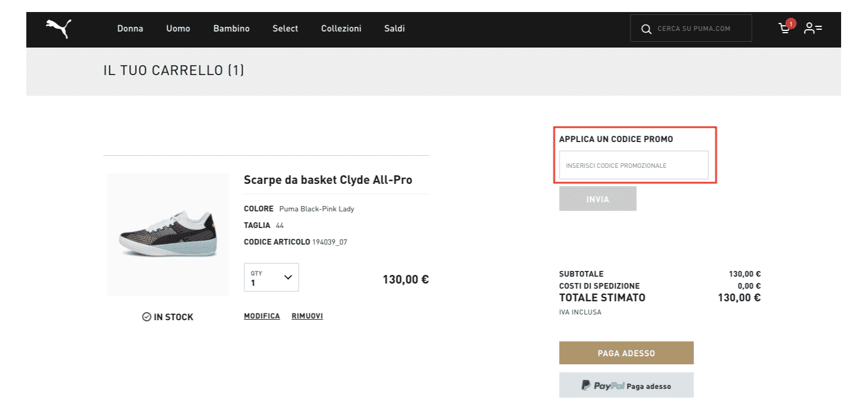This screenshot has height=413, width=868.
Task: Open the account profile icon
Action: tap(812, 28)
